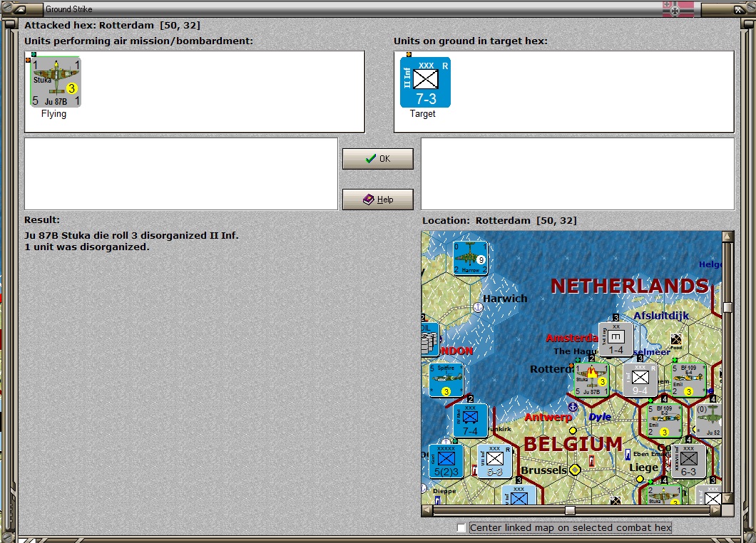Screen dimensions: 756x543
Task: Select the Spitfire fighter counter on map
Action: pyautogui.click(x=446, y=380)
